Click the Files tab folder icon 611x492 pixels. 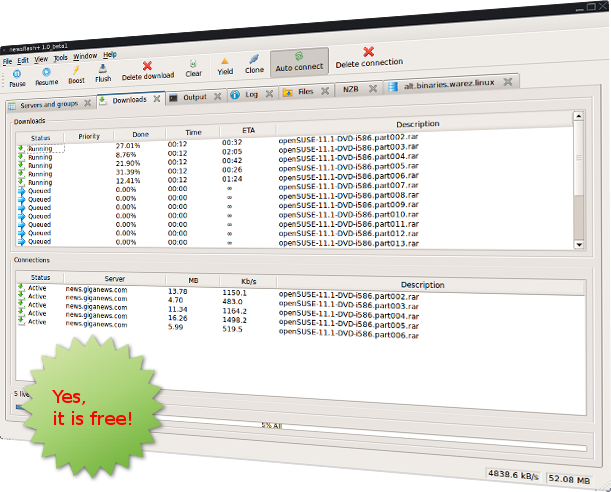pos(288,92)
